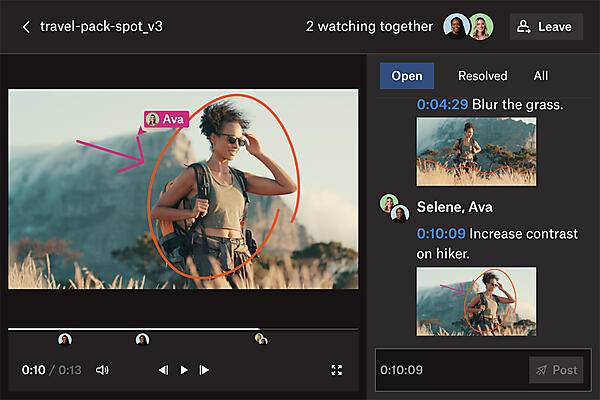Step back one frame
600x400 pixels.
tap(163, 370)
